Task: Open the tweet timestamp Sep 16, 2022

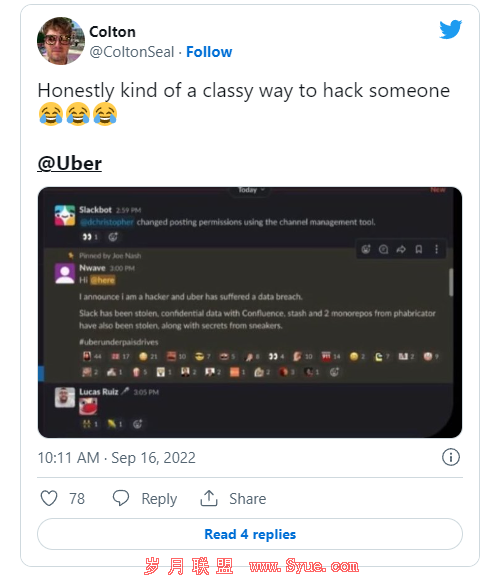Action: [116, 458]
